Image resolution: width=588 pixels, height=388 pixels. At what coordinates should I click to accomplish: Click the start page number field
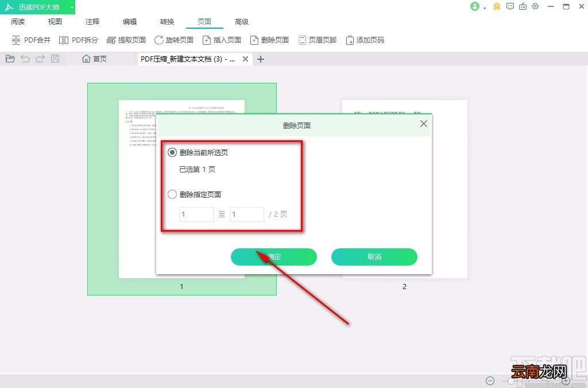pos(196,214)
